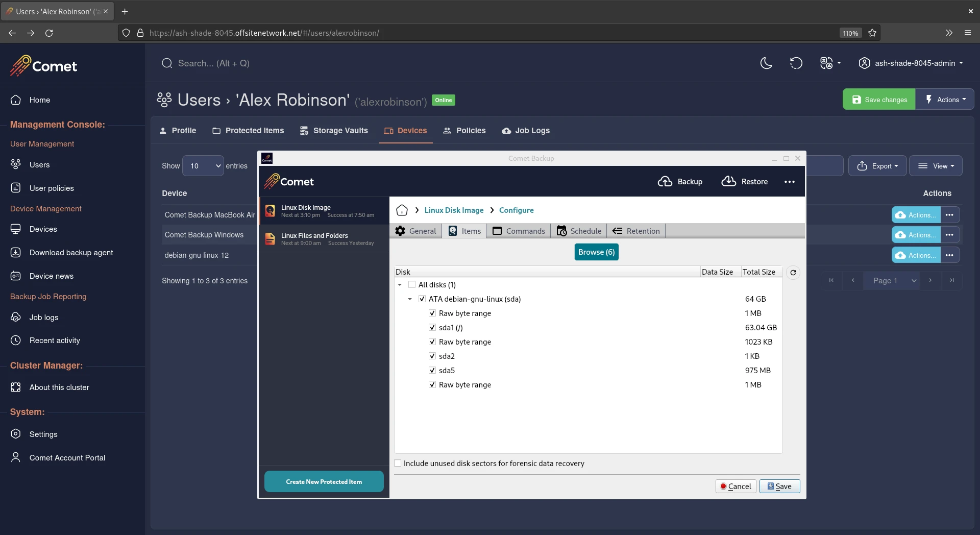980x535 pixels.
Task: Open Home from sidebar
Action: pos(39,100)
